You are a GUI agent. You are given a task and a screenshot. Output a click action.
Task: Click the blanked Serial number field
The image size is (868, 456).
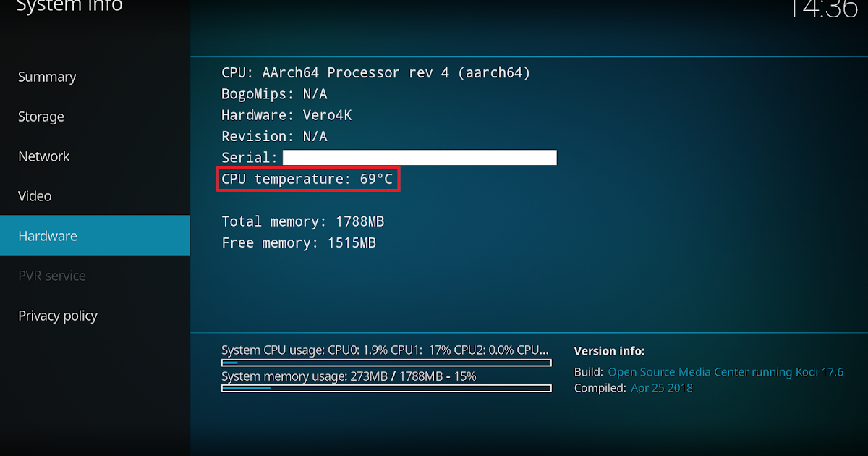pos(420,157)
